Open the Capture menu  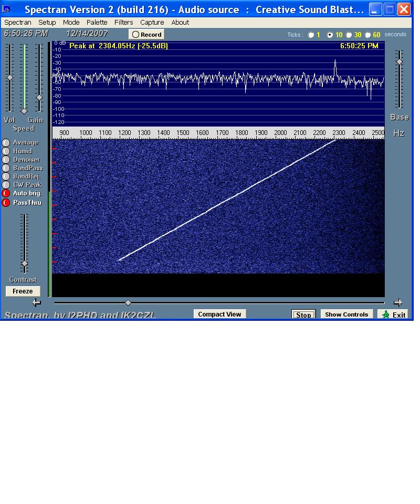(152, 23)
